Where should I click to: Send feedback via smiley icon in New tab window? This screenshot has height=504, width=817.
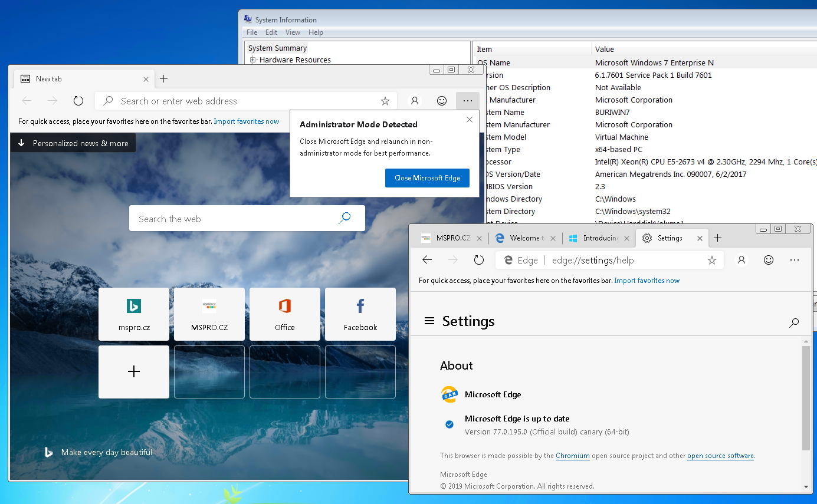[442, 101]
